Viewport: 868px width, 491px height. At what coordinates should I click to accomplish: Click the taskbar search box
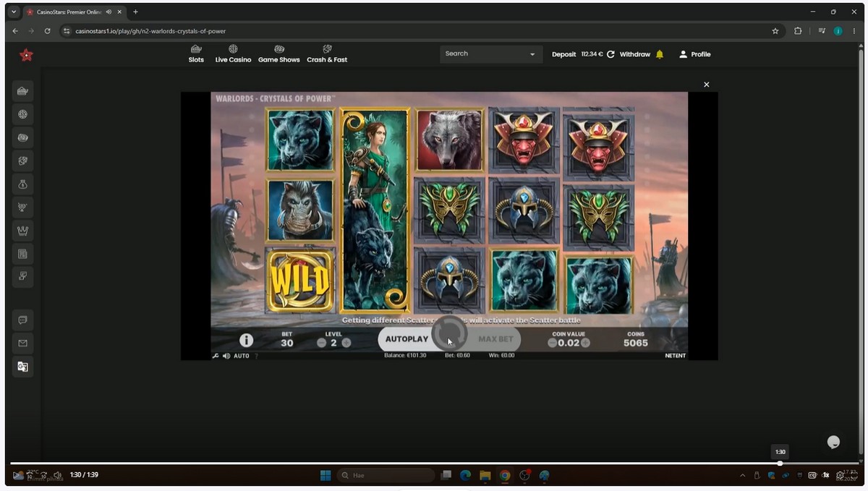click(x=386, y=475)
